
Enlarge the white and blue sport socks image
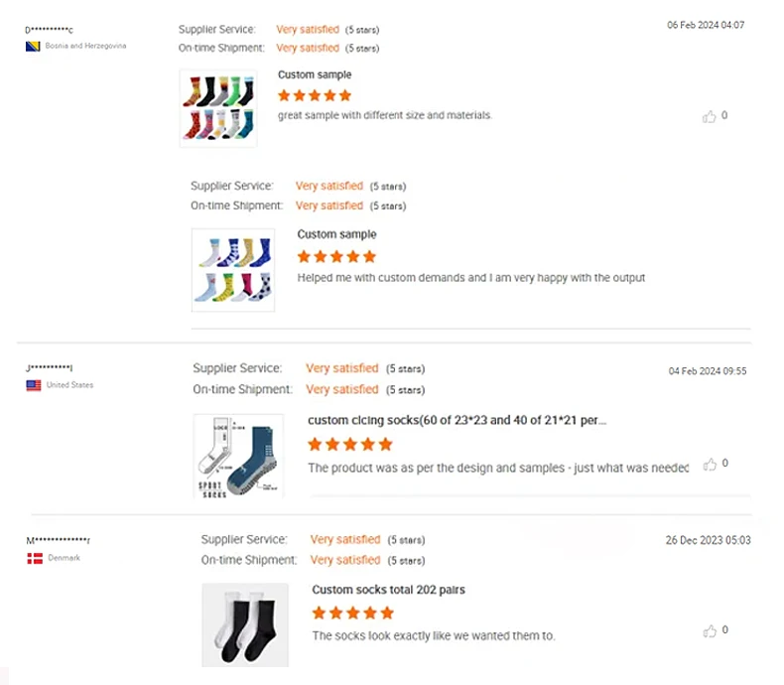tap(237, 455)
